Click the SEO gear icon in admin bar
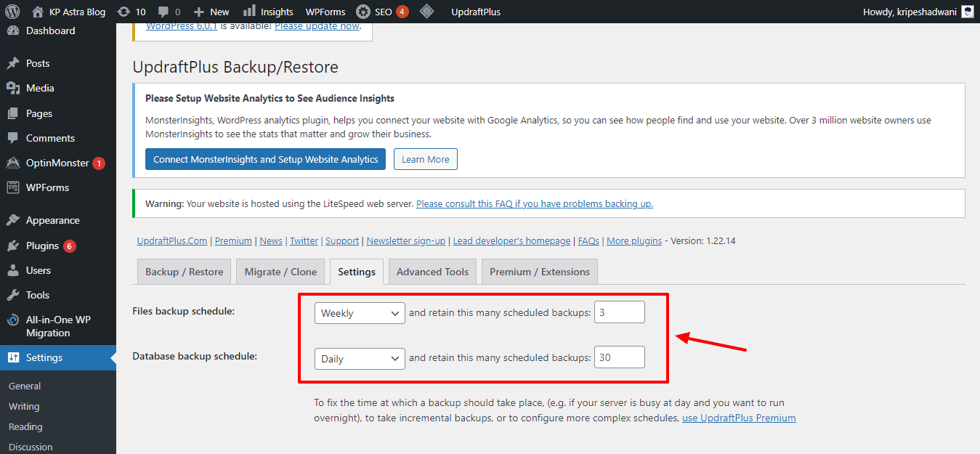The width and height of the screenshot is (980, 454). [363, 12]
